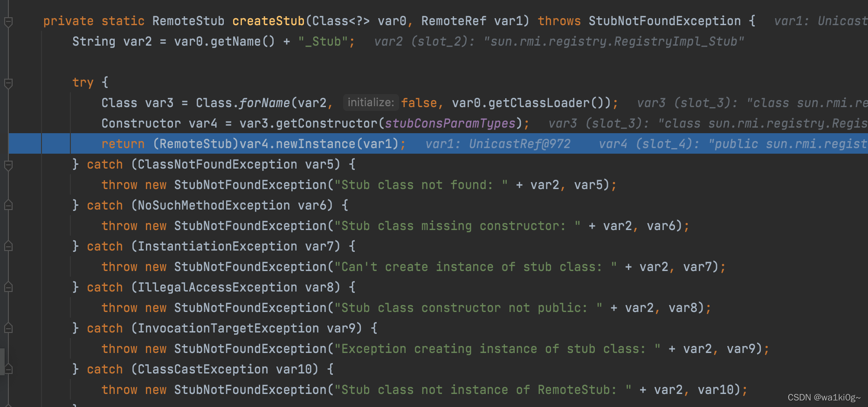
Task: Click the getConstructor call
Action: tap(326, 123)
